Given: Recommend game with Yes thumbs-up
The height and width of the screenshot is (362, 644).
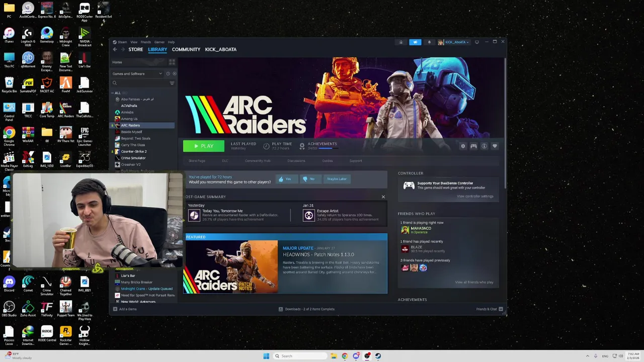Looking at the screenshot, I should click(286, 179).
